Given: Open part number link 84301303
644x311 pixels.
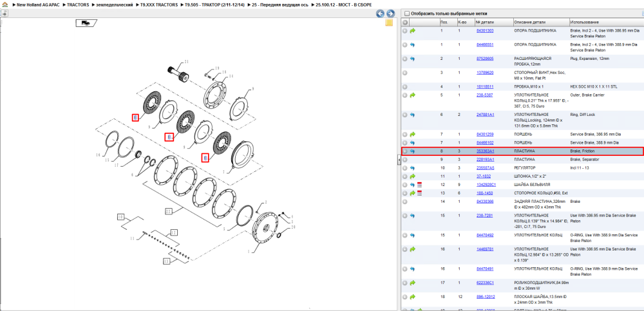Looking at the screenshot, I should (485, 31).
